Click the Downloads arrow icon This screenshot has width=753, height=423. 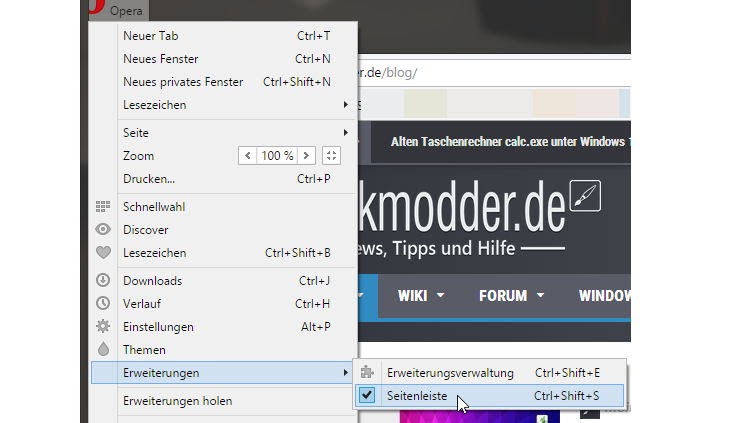pos(103,280)
